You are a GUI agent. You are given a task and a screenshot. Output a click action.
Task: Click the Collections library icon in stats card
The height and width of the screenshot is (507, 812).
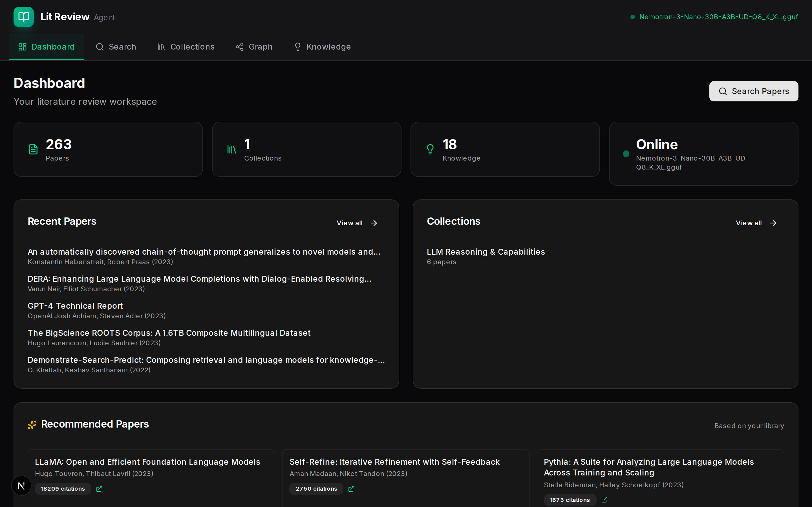click(231, 149)
